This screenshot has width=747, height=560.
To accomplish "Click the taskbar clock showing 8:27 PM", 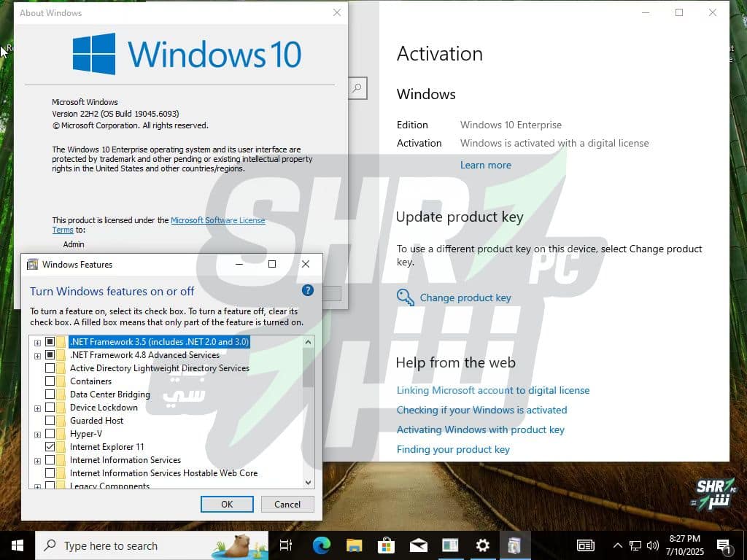I will (x=684, y=545).
